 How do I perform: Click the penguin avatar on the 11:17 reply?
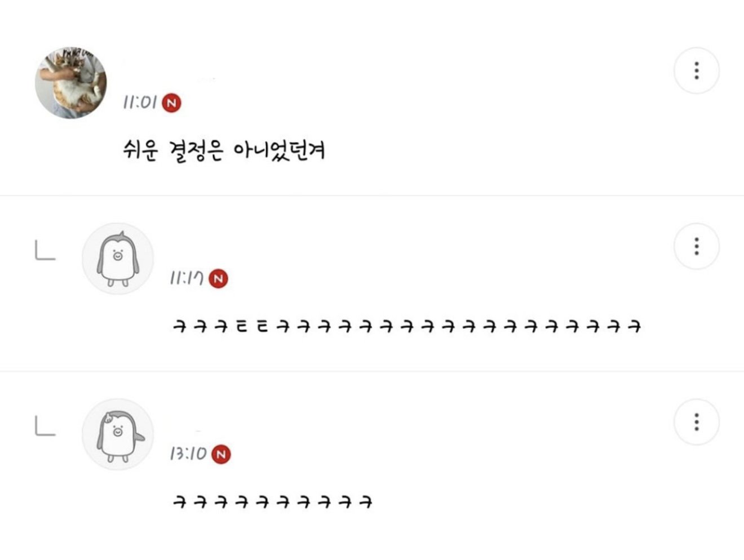(x=118, y=259)
